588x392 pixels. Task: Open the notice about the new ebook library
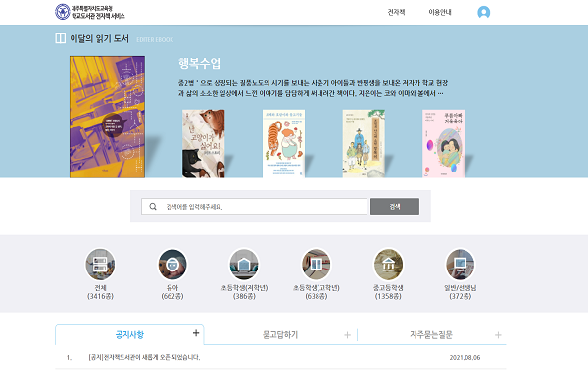(x=144, y=357)
